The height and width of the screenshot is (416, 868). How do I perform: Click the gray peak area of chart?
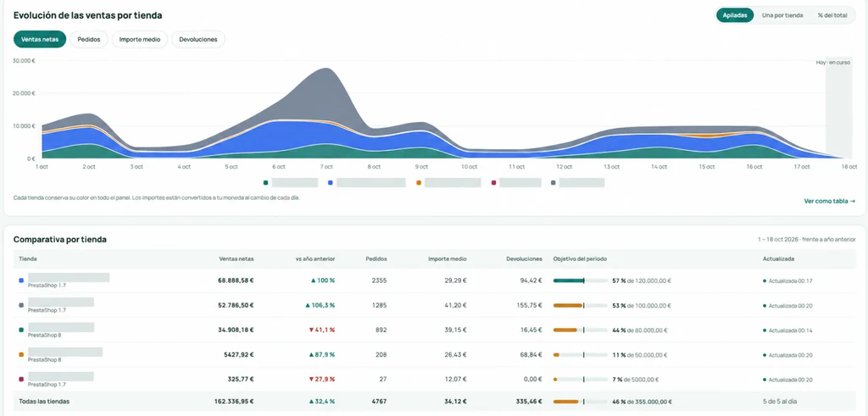click(328, 94)
